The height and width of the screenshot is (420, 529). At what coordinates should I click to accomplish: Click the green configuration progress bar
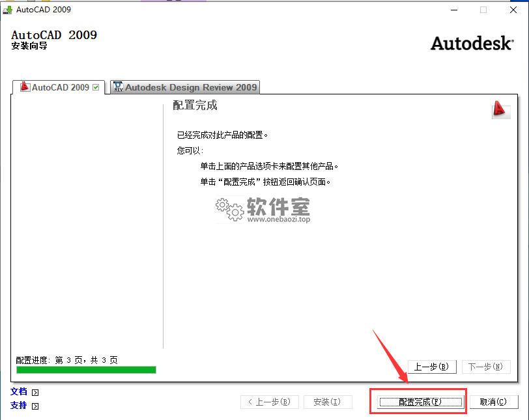[86, 370]
